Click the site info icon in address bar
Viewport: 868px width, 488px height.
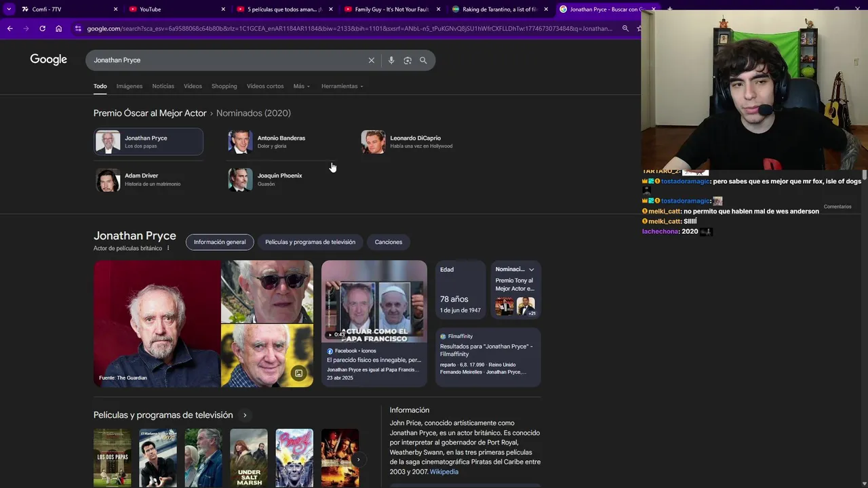coord(78,28)
